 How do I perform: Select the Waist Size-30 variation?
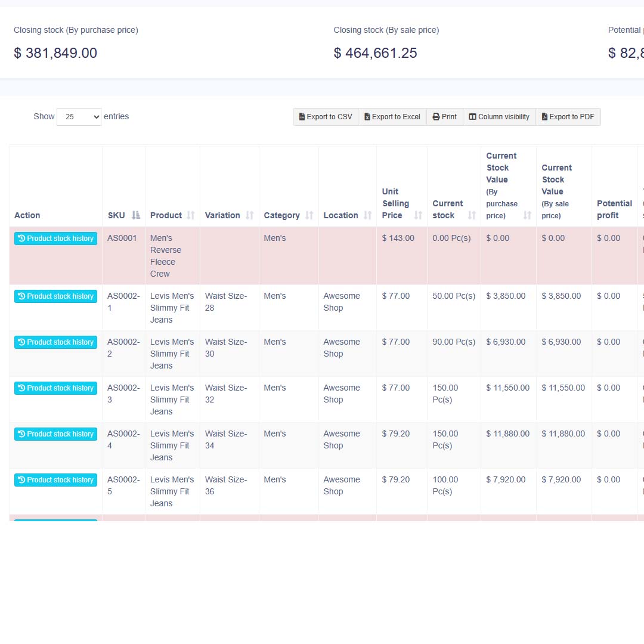tap(226, 348)
